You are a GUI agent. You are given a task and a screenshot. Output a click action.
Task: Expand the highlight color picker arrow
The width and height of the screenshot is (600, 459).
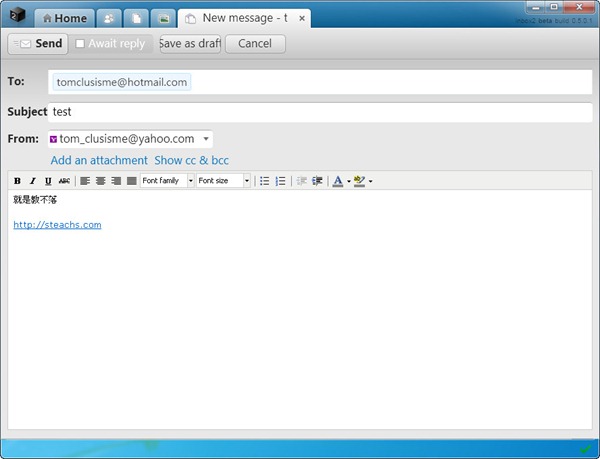[x=370, y=181]
